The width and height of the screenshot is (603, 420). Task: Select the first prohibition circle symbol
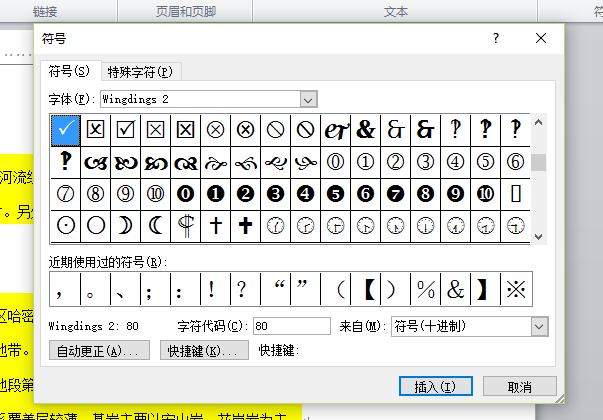(x=275, y=130)
